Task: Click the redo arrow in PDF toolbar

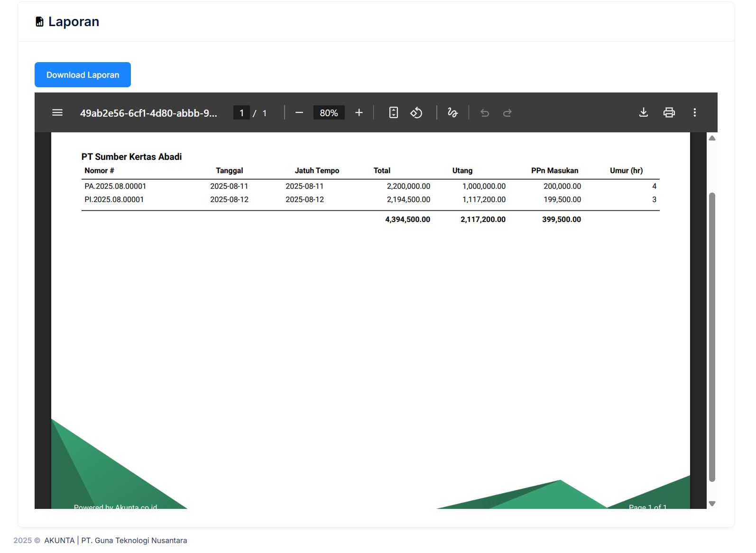Action: coord(507,113)
